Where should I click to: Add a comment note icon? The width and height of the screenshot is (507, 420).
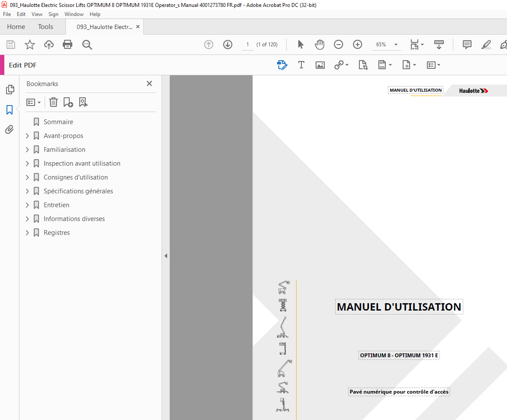467,45
